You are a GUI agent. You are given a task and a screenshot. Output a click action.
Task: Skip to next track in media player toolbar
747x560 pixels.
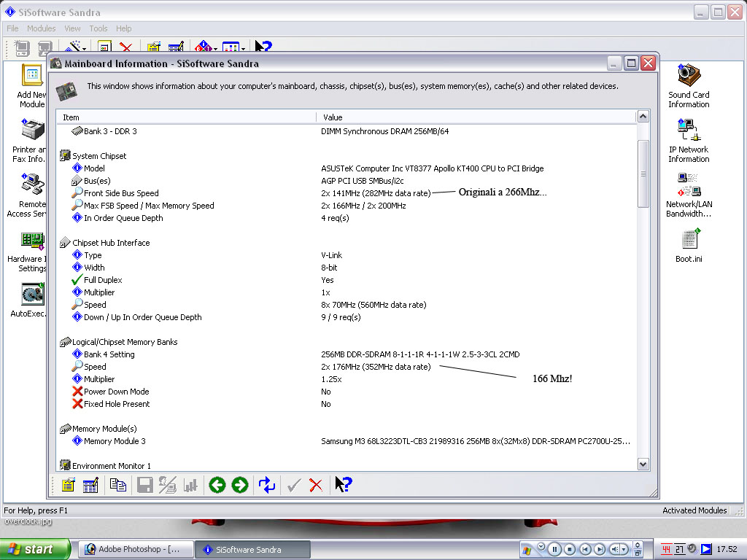click(600, 550)
